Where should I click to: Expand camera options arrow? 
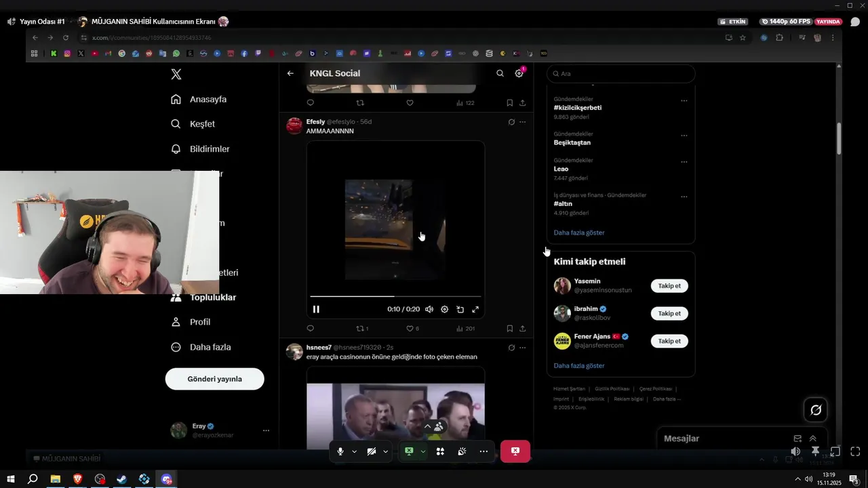[386, 451]
